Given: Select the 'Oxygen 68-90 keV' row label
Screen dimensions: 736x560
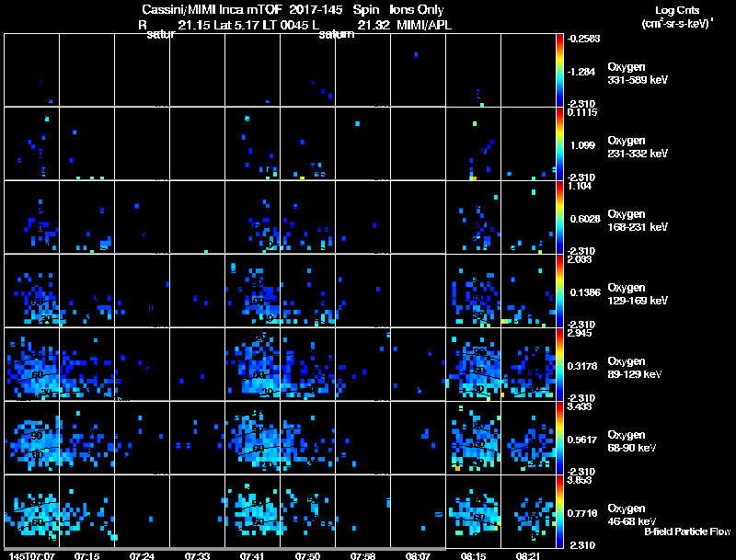Looking at the screenshot, I should [x=632, y=441].
